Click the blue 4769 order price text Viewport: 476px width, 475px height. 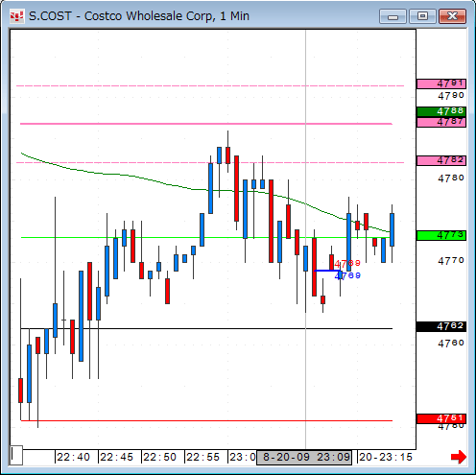[x=347, y=275]
